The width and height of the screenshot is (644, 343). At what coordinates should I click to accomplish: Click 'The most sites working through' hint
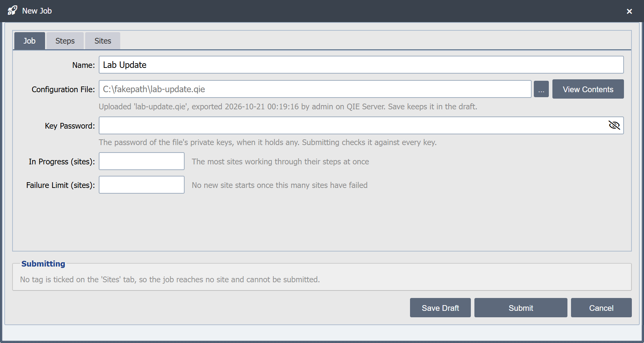pos(280,161)
